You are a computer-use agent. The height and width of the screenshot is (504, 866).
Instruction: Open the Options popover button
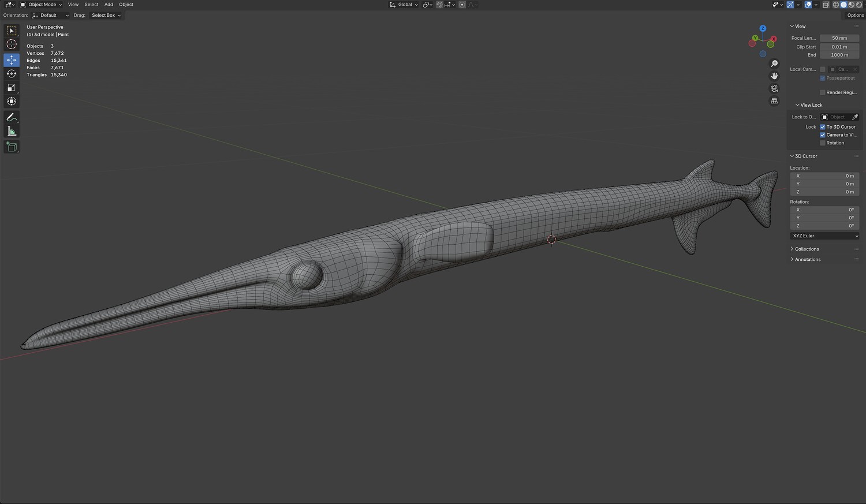[x=855, y=16]
